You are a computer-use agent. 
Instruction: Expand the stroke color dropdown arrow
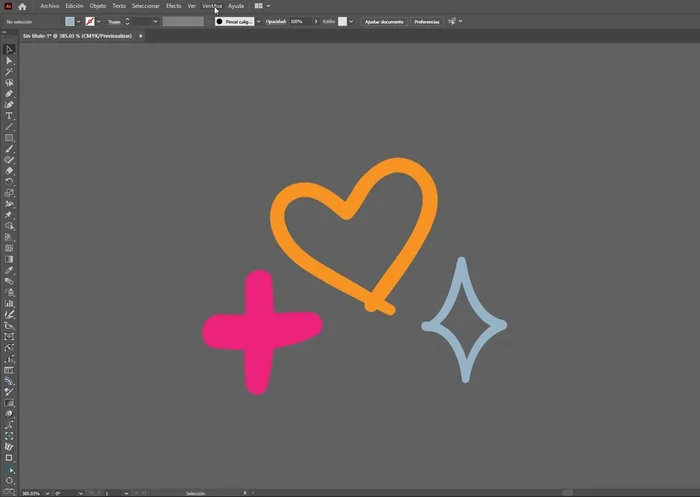pos(99,21)
